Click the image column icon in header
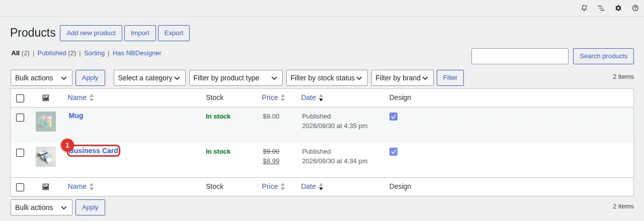The height and width of the screenshot is (221, 644). coord(46,98)
